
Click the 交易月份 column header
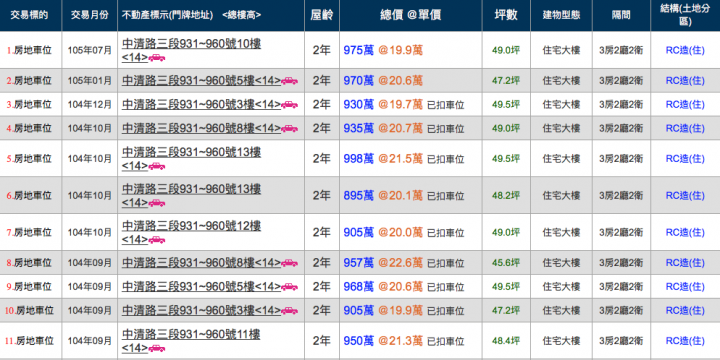tap(90, 15)
